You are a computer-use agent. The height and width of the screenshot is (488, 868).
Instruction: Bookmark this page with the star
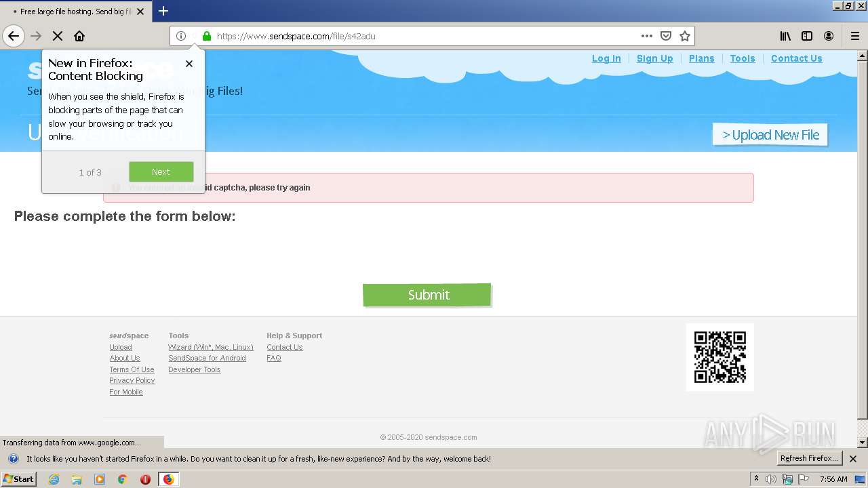(685, 36)
